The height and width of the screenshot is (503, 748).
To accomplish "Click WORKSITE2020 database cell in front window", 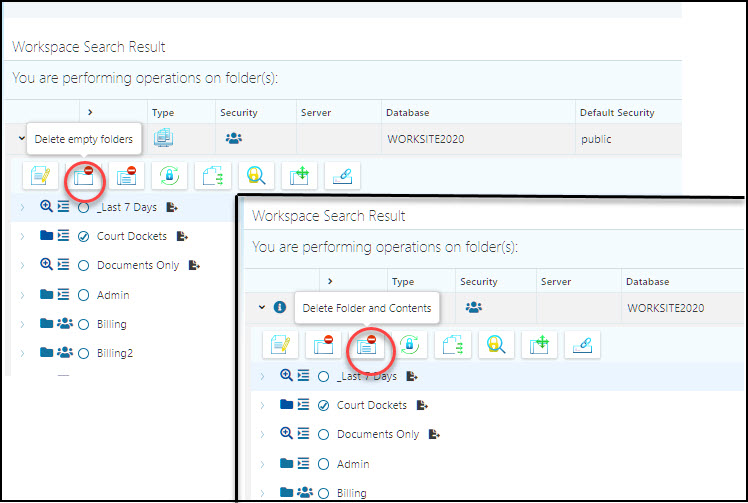I will [x=665, y=308].
